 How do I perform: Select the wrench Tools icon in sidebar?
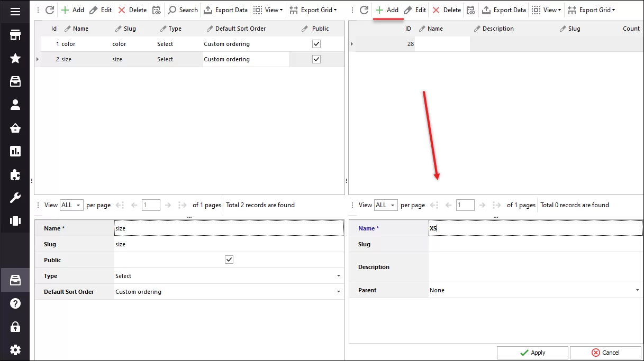(x=14, y=198)
